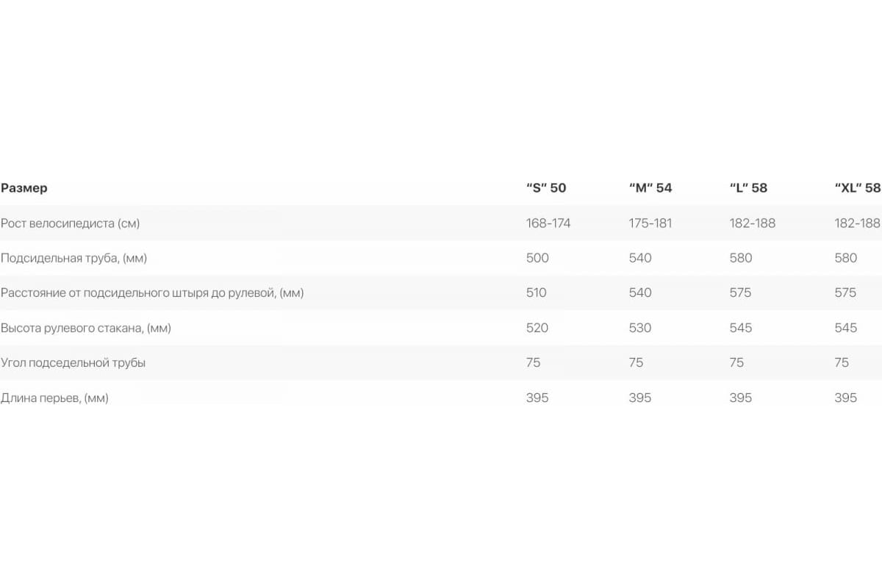Click the 168-174 rider height value
Image resolution: width=882 pixels, height=588 pixels.
point(548,223)
